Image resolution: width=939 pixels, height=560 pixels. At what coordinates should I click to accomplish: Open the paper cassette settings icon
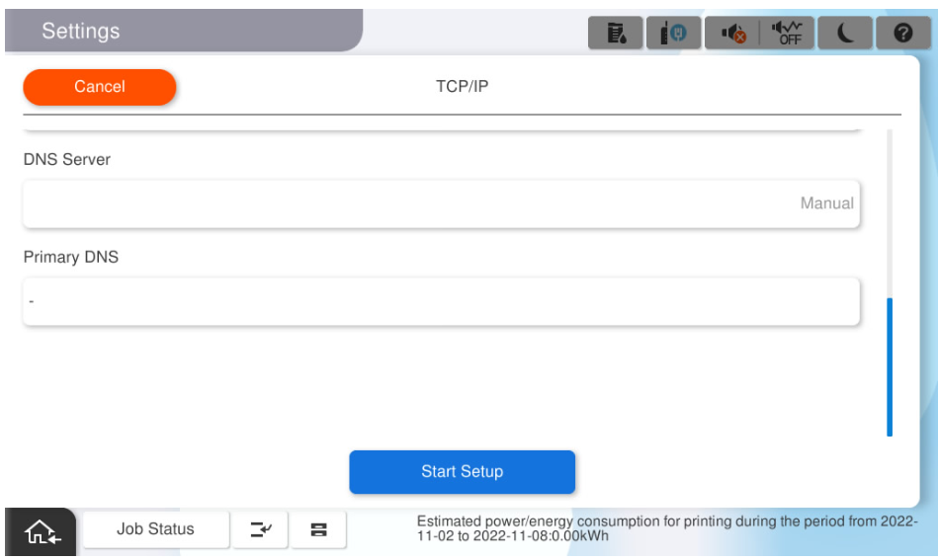[x=318, y=529]
